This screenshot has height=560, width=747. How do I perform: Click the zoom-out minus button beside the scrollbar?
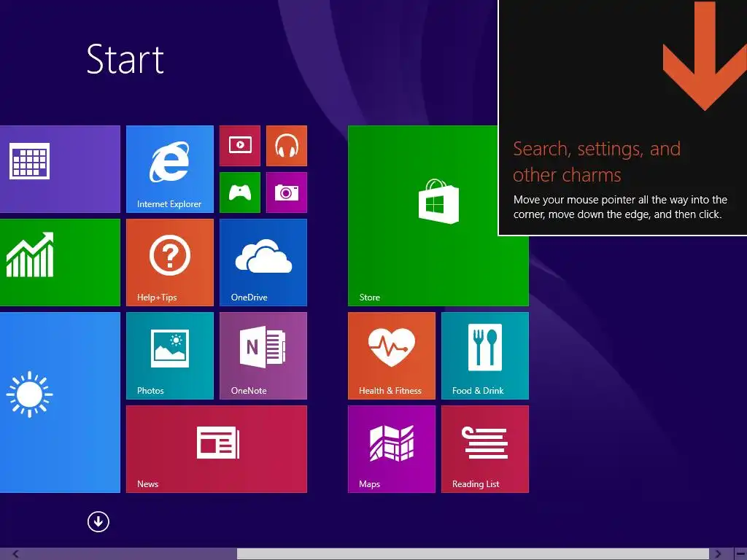pos(740,554)
